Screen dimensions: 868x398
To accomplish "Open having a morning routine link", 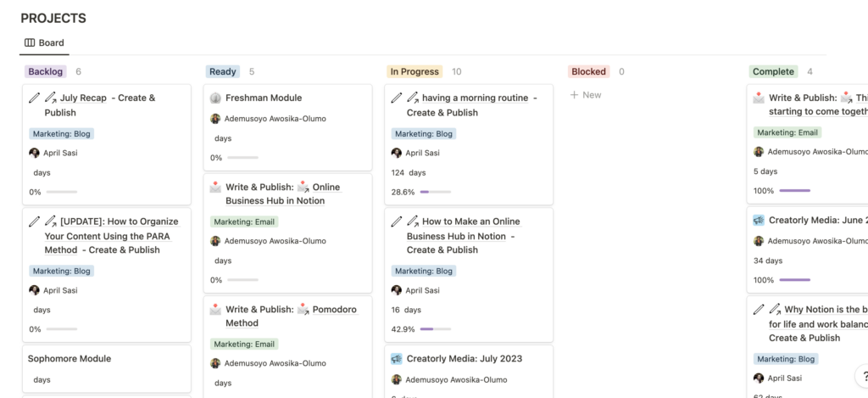I will tap(475, 98).
